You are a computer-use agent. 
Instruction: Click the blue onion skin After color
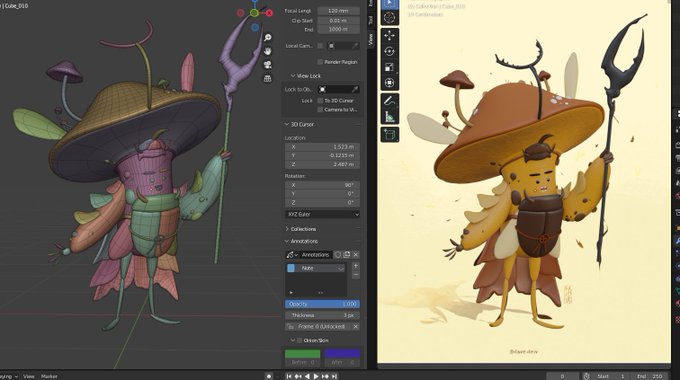342,354
